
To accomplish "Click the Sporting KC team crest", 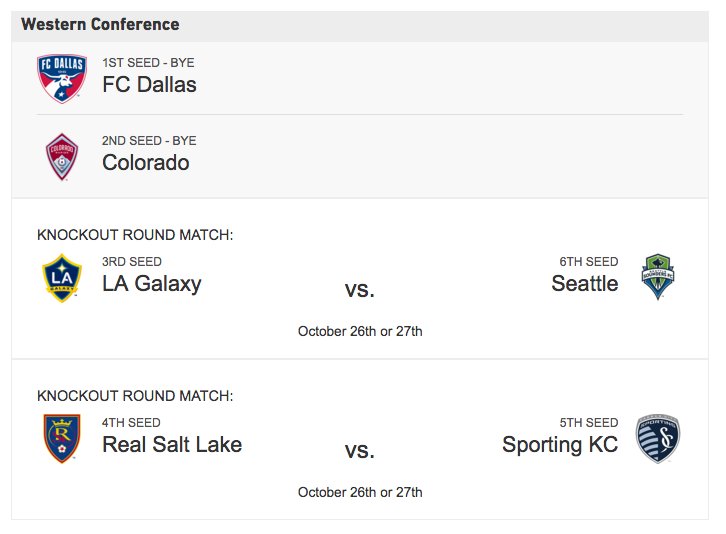I will pos(658,438).
